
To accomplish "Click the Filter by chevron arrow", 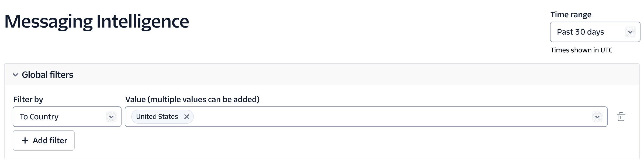I will click(111, 117).
